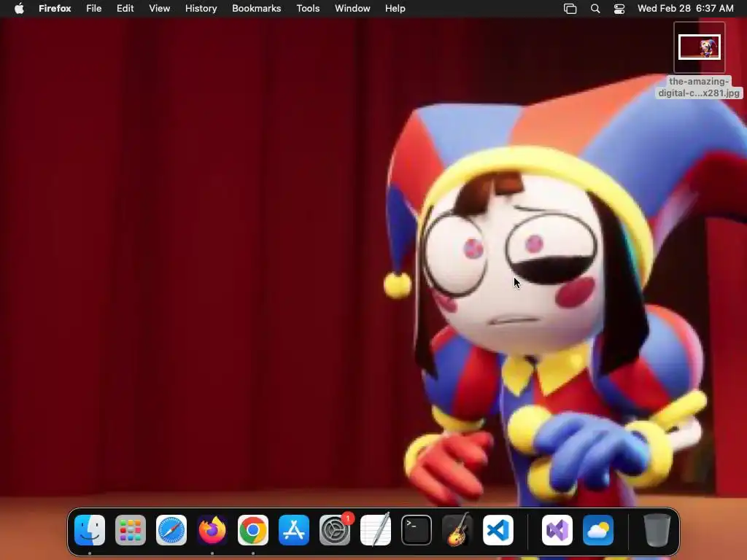The height and width of the screenshot is (560, 747).
Task: Open Launchpad in the Dock
Action: tap(131, 530)
